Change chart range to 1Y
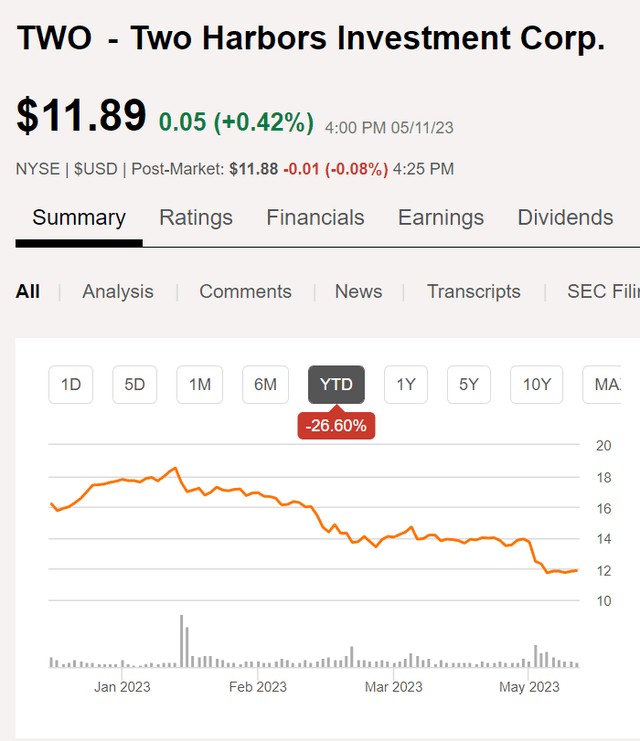Image resolution: width=640 pixels, height=741 pixels. (406, 384)
